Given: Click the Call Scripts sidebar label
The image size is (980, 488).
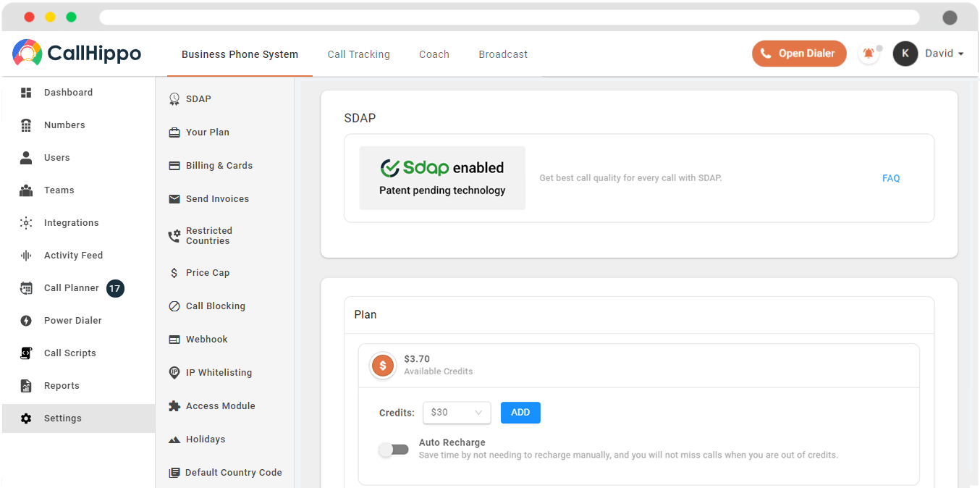Looking at the screenshot, I should [x=70, y=353].
